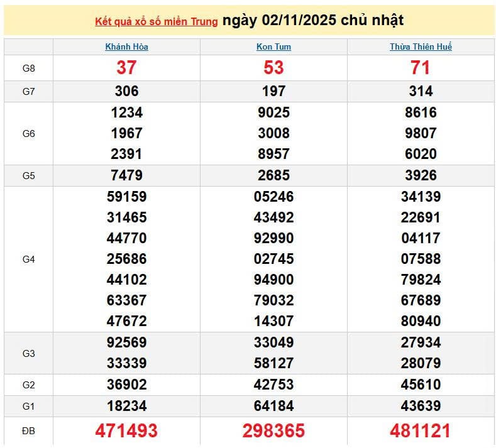Select G5 number 7479
Screen dimensions: 496x448
[126, 175]
